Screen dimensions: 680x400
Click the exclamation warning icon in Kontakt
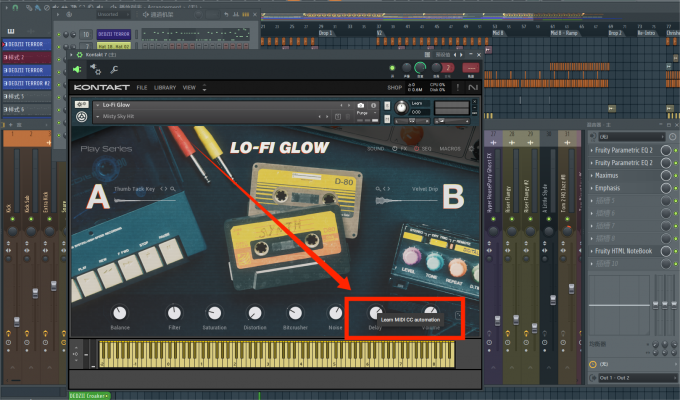click(458, 88)
